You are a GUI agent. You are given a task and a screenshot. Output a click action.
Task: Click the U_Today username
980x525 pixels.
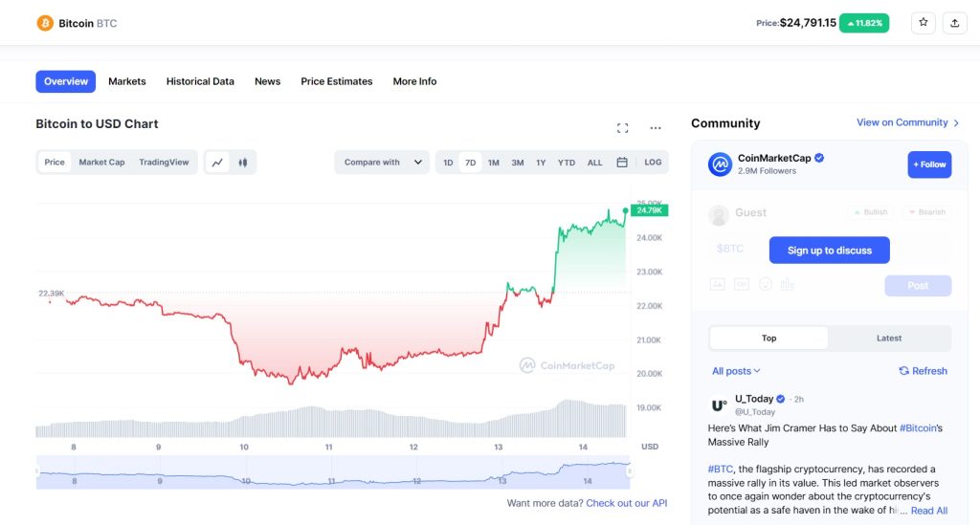click(754, 399)
